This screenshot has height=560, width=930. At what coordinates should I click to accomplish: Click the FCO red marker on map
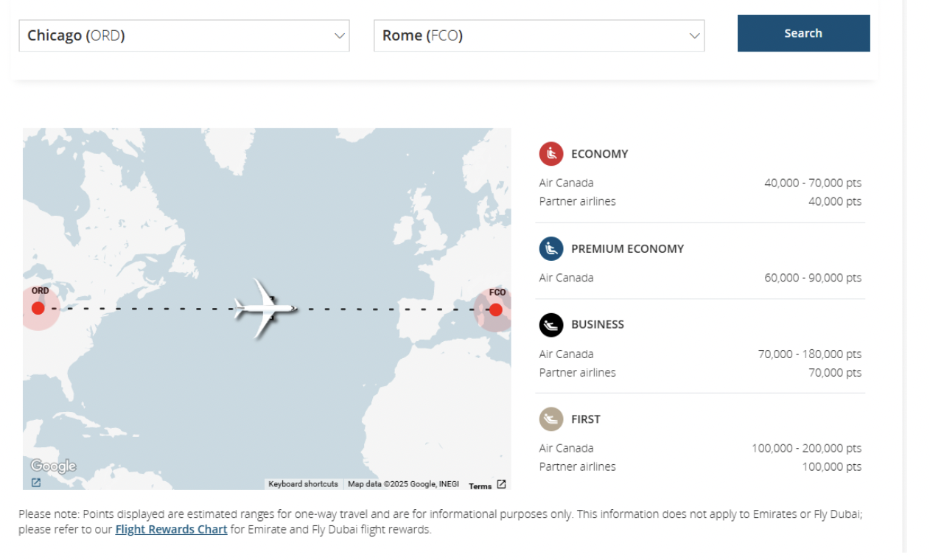(495, 309)
